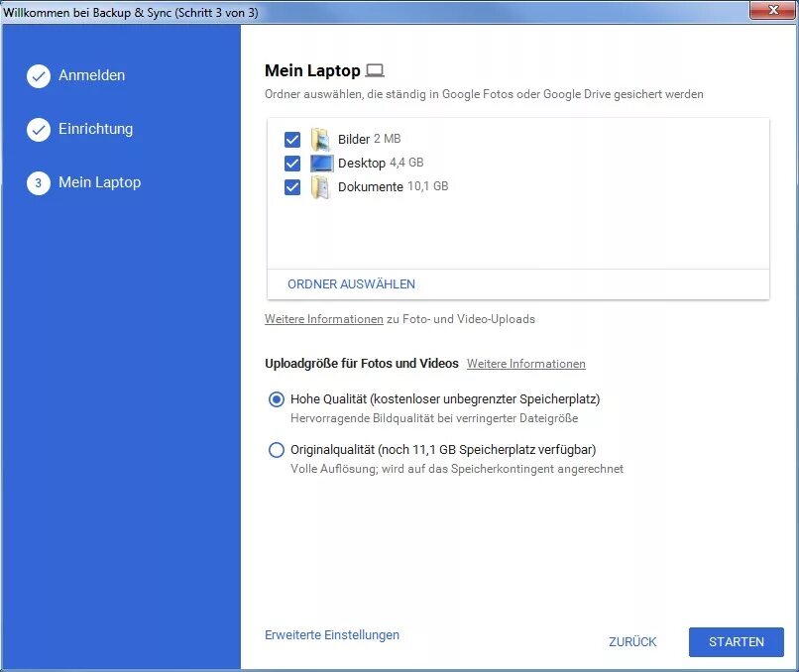Click the Desktop folder name
The image size is (799, 672).
click(362, 163)
